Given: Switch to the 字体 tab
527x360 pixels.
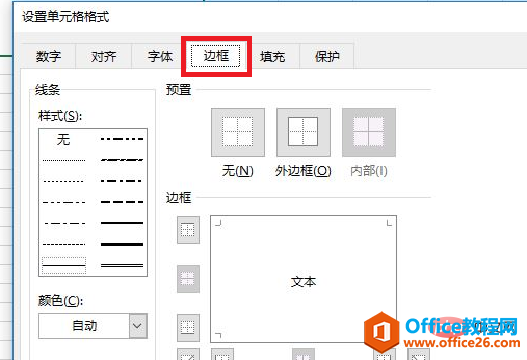Looking at the screenshot, I should (x=160, y=56).
